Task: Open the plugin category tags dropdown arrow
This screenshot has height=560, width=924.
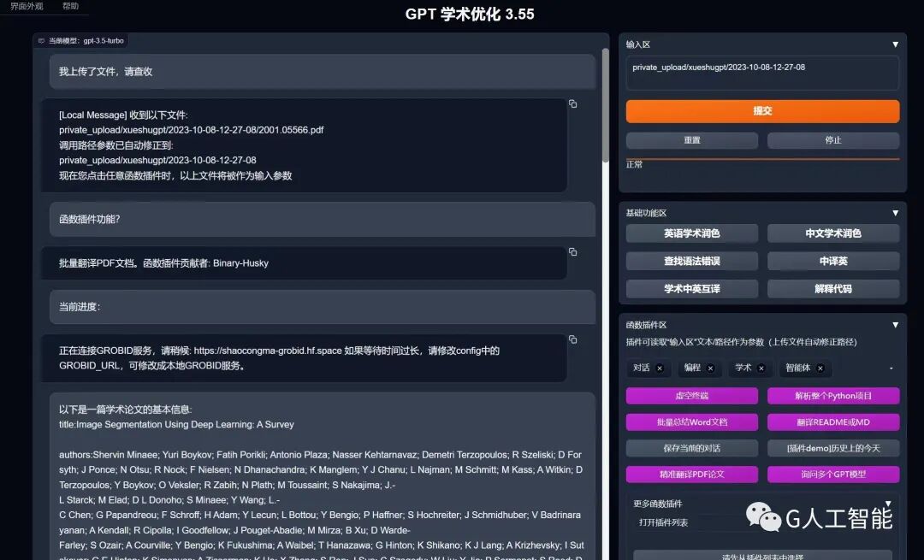Action: pyautogui.click(x=891, y=368)
